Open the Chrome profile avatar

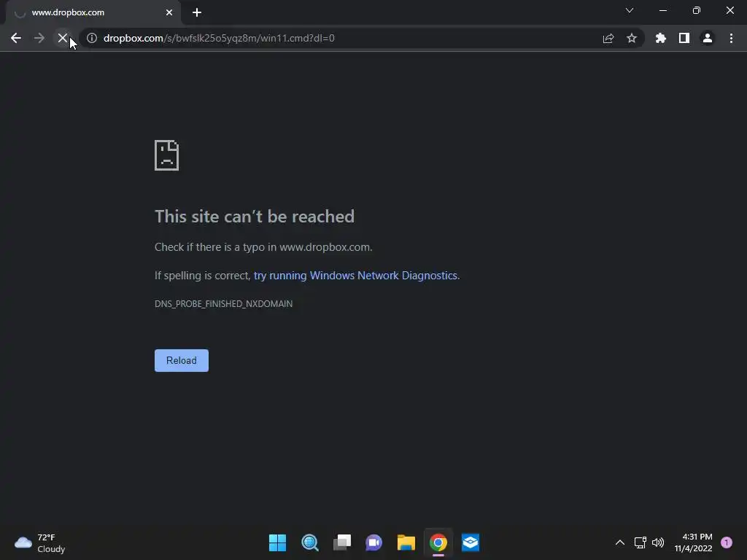tap(708, 38)
